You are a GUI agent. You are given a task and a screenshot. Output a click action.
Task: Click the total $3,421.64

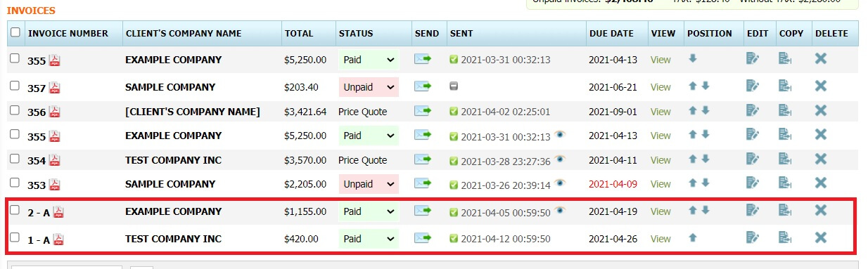coord(305,112)
